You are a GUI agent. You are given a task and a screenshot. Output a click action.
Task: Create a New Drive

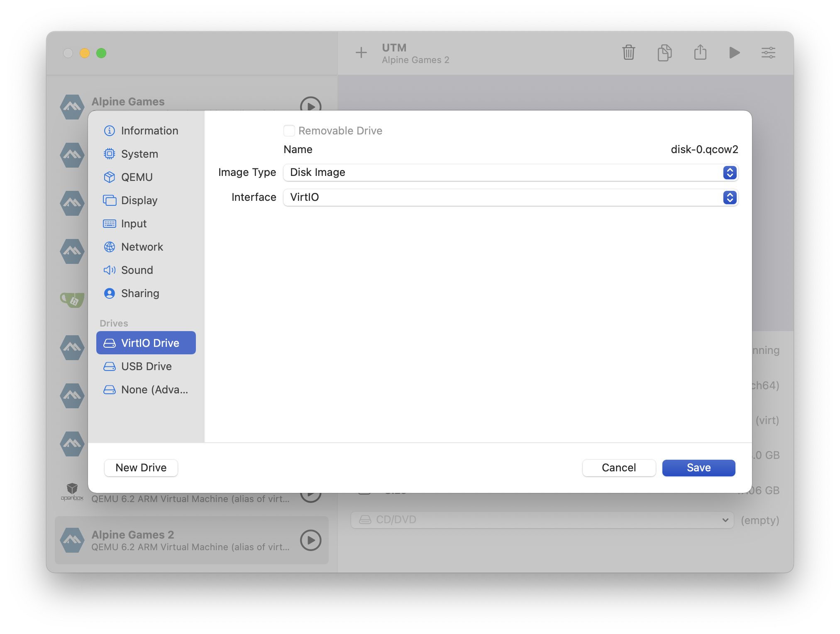(141, 468)
